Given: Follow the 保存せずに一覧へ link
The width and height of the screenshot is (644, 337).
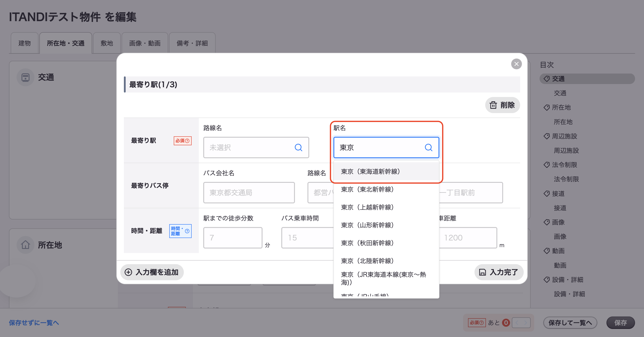Looking at the screenshot, I should point(34,322).
